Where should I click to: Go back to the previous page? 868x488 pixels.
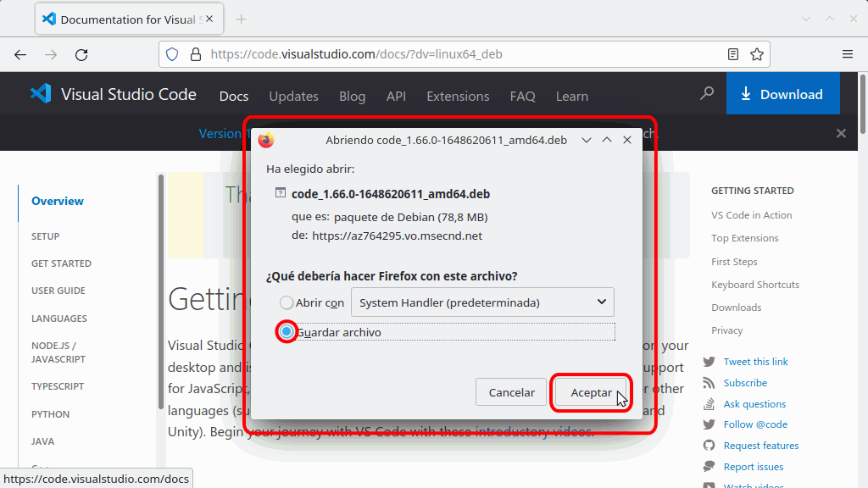coord(20,54)
